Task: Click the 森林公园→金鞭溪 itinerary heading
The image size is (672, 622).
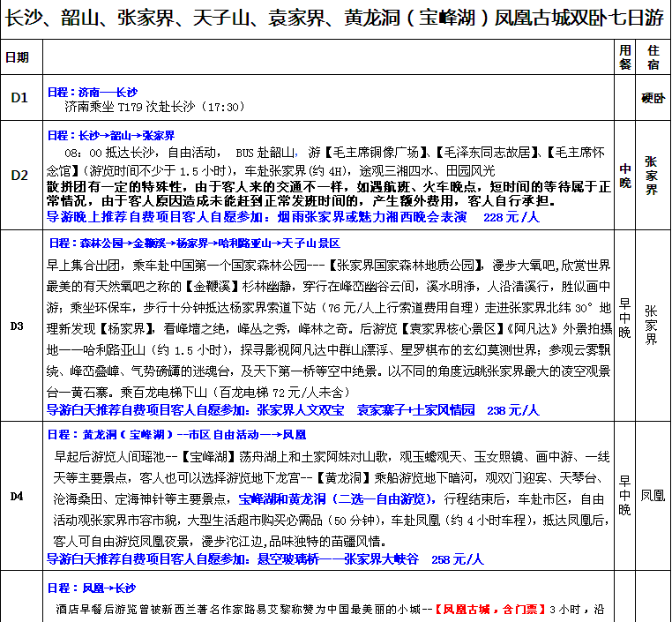Action: pyautogui.click(x=194, y=243)
